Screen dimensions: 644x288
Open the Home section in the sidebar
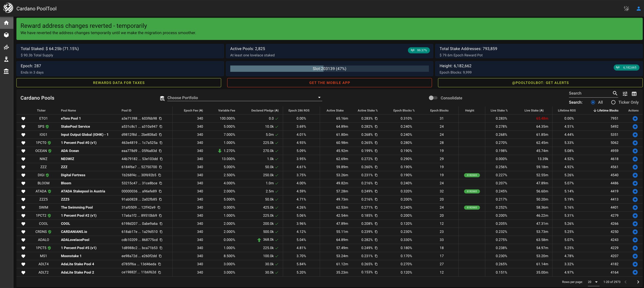(x=7, y=23)
